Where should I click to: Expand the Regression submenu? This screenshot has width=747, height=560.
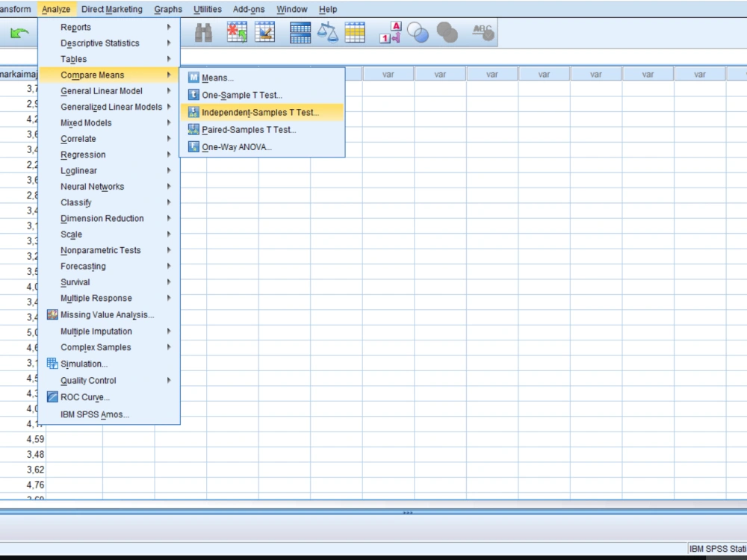coord(81,155)
